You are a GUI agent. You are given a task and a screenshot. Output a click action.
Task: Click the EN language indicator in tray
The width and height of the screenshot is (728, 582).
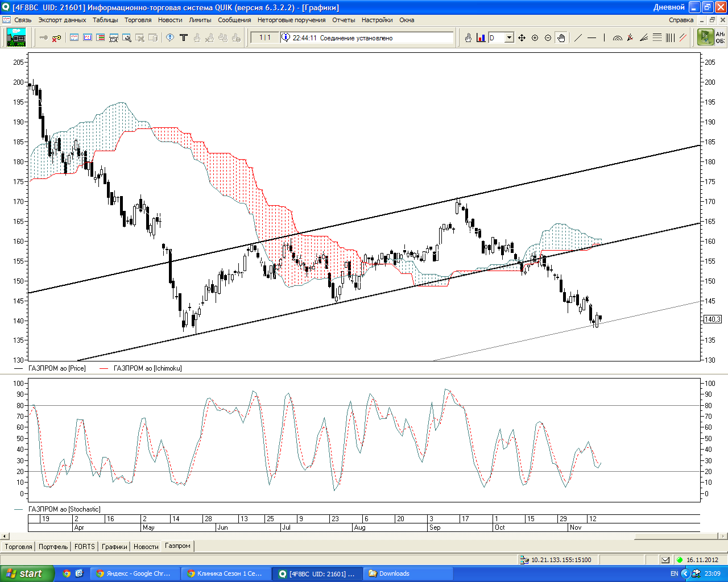[674, 573]
